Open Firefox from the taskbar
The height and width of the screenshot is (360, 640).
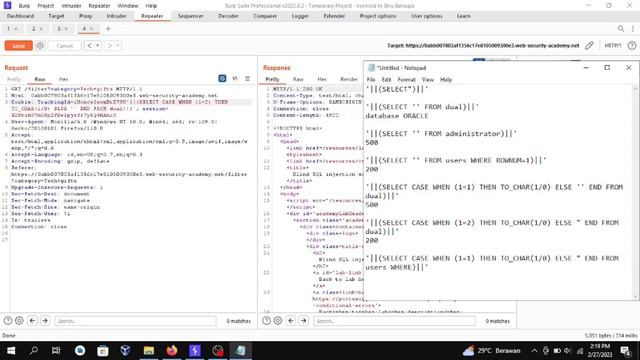click(172, 351)
